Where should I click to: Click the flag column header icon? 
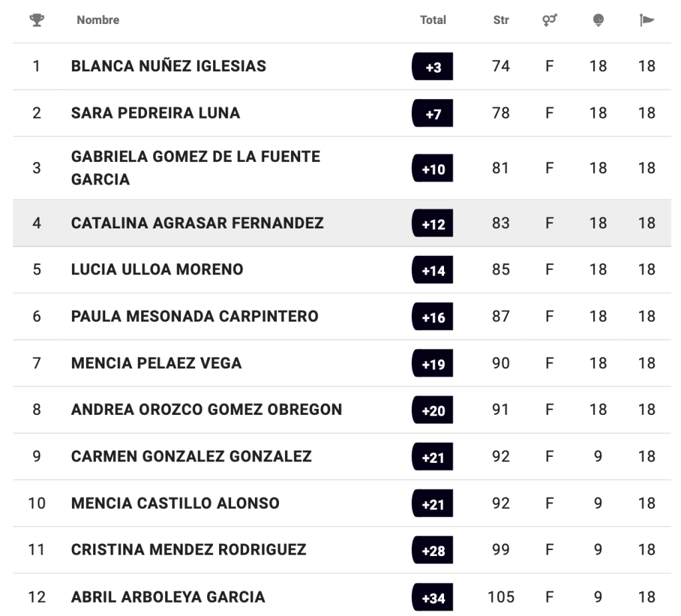point(646,20)
